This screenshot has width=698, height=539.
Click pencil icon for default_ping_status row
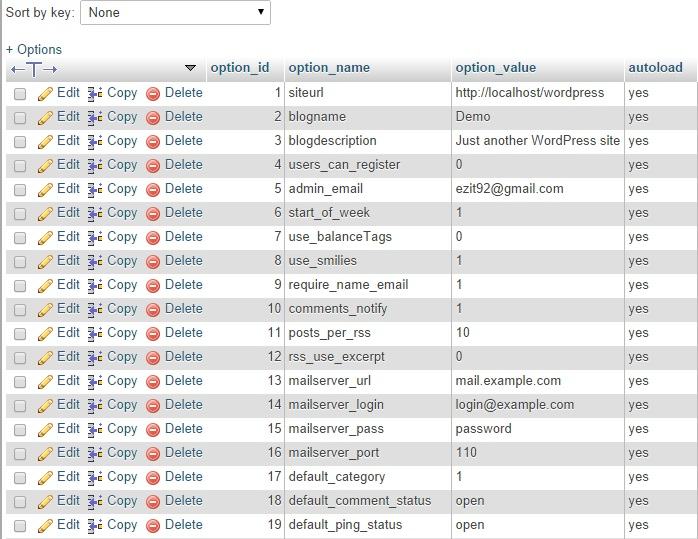click(x=45, y=527)
